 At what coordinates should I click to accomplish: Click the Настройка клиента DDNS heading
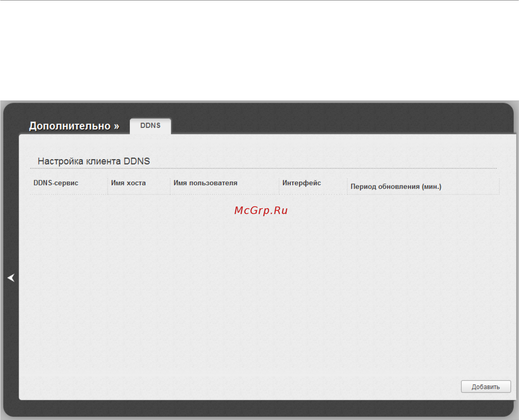click(x=94, y=161)
